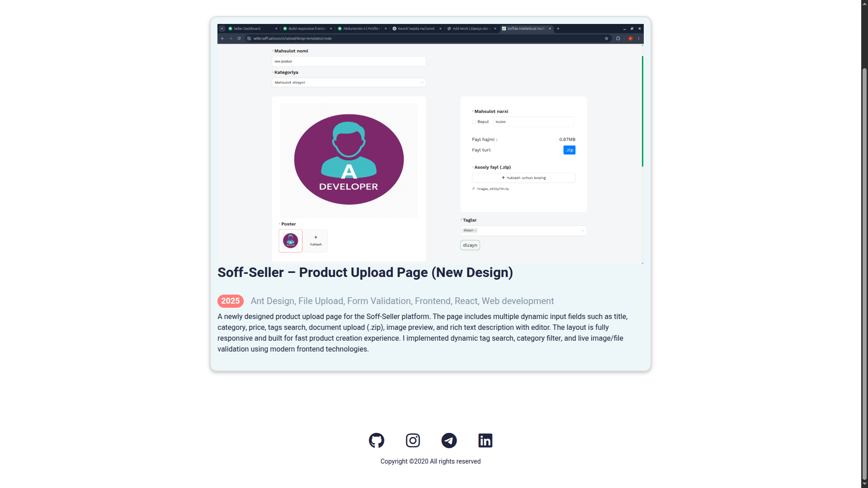
Task: Click the browser extensions puzzle icon
Action: click(x=618, y=38)
